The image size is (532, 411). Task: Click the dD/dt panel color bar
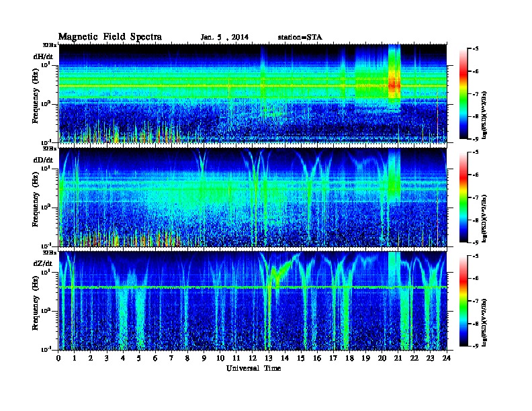463,197
